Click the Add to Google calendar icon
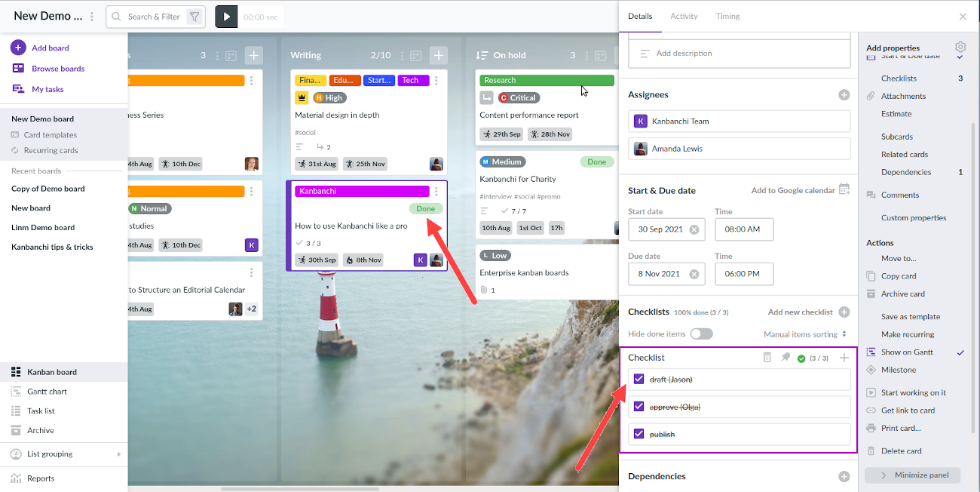This screenshot has width=980, height=492. pos(844,189)
